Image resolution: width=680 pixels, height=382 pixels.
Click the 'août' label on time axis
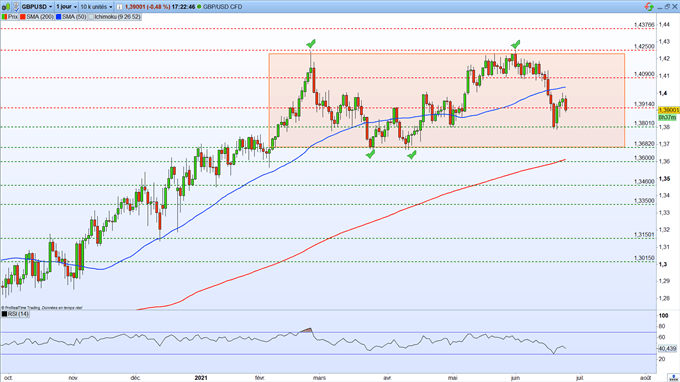pos(646,378)
